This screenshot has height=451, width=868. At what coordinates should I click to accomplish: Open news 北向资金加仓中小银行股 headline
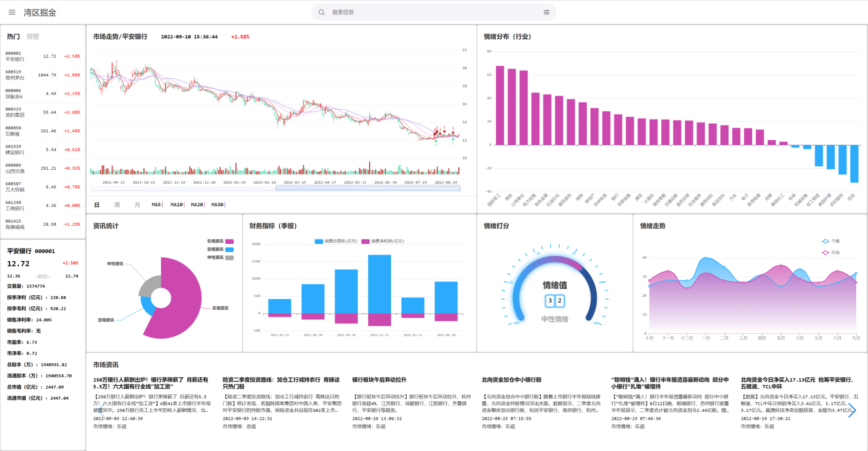[511, 380]
